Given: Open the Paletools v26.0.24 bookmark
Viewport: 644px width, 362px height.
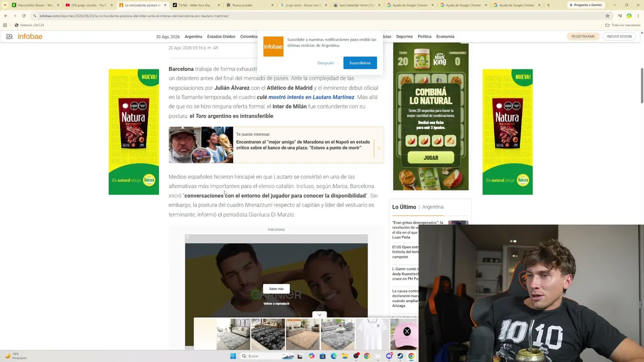Looking at the screenshot, I should [29, 25].
